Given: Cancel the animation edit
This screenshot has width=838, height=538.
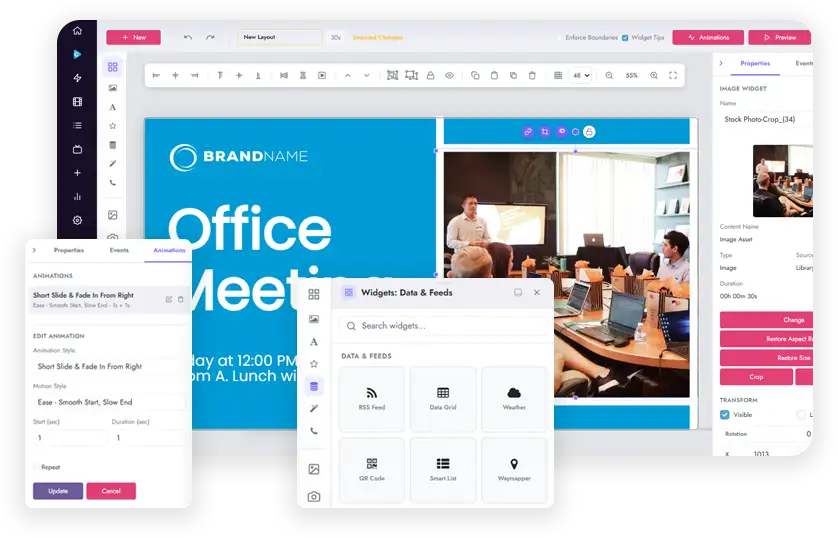Looking at the screenshot, I should tap(111, 491).
